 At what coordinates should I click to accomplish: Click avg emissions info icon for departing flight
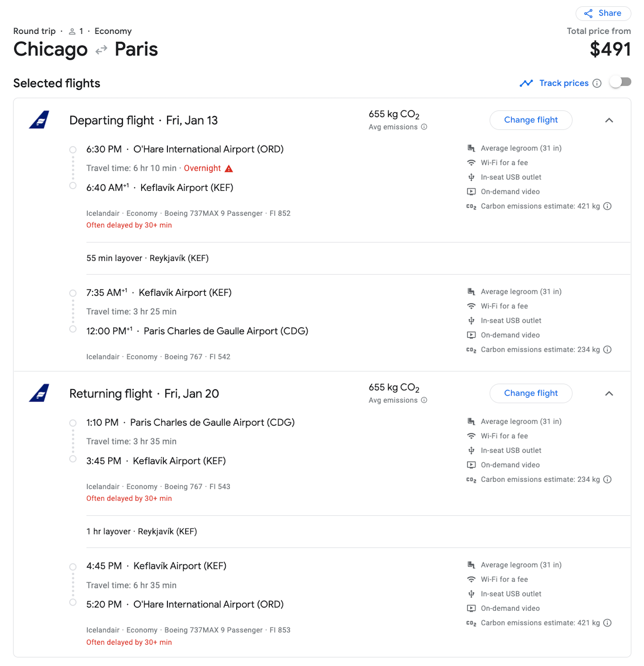tap(423, 127)
